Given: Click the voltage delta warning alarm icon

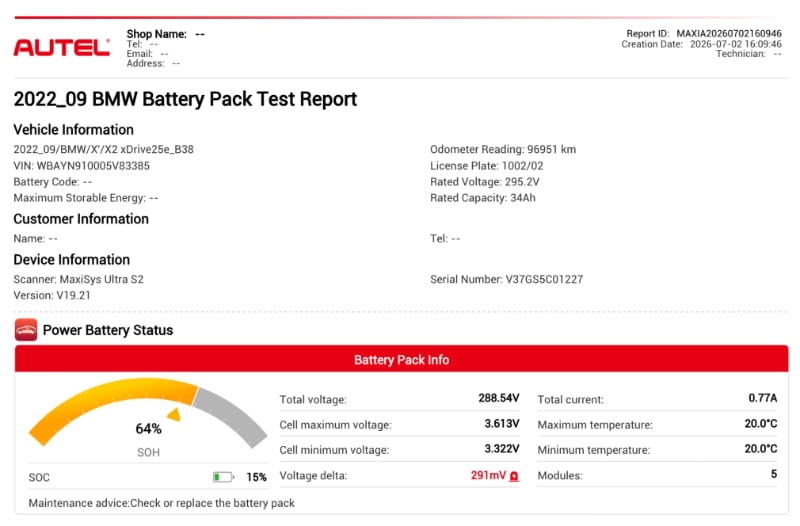Looking at the screenshot, I should click(x=514, y=476).
